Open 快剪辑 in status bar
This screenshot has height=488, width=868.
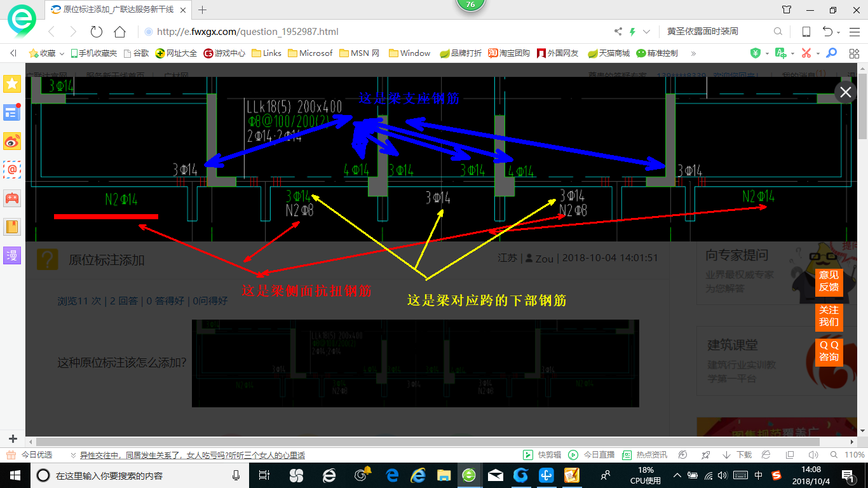point(542,455)
